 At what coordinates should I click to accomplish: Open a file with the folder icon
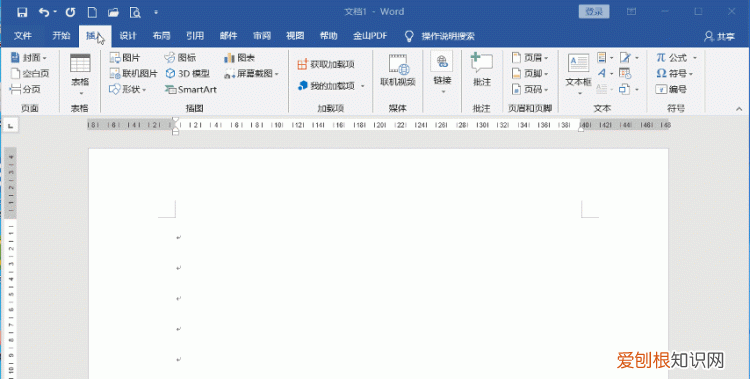[x=113, y=12]
